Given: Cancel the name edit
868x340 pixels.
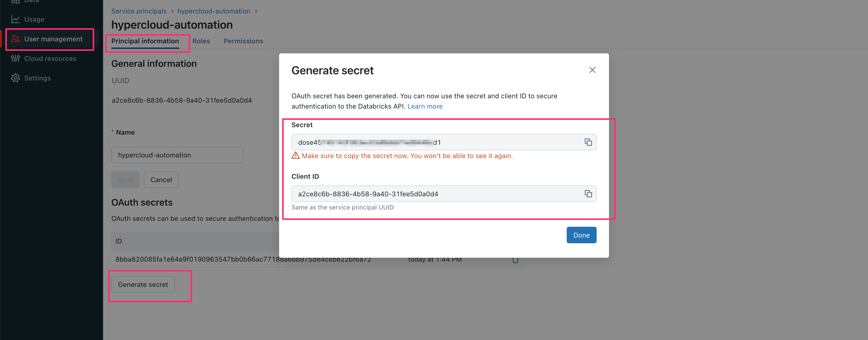Looking at the screenshot, I should [x=161, y=180].
